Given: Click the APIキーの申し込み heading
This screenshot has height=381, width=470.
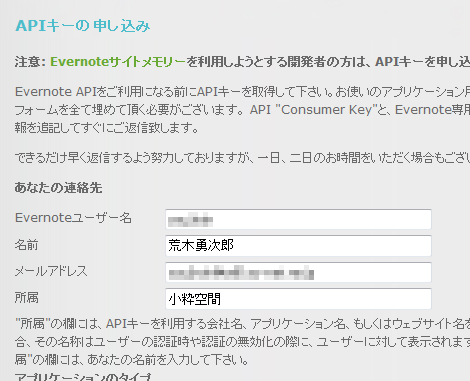Looking at the screenshot, I should 83,26.
